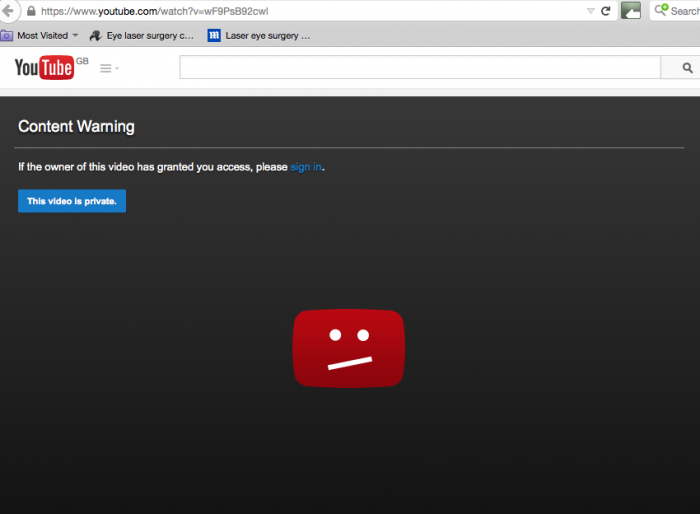Viewport: 700px width, 514px height.
Task: Click inside the YouTube search field
Action: coord(420,68)
